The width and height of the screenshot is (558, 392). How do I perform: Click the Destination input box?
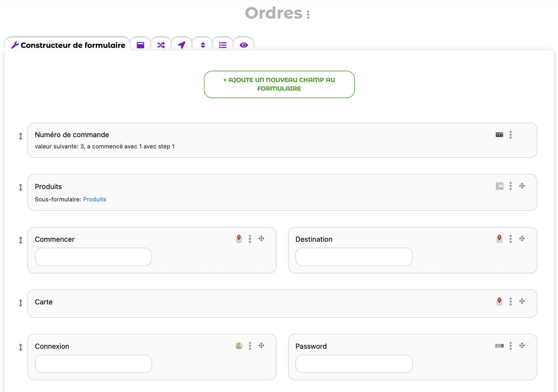354,257
